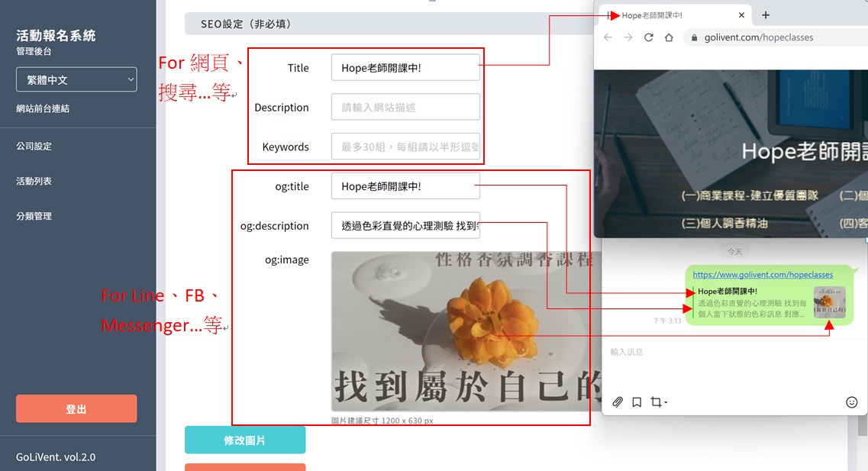Click the browser back arrow icon
This screenshot has width=868, height=471.
click(608, 37)
